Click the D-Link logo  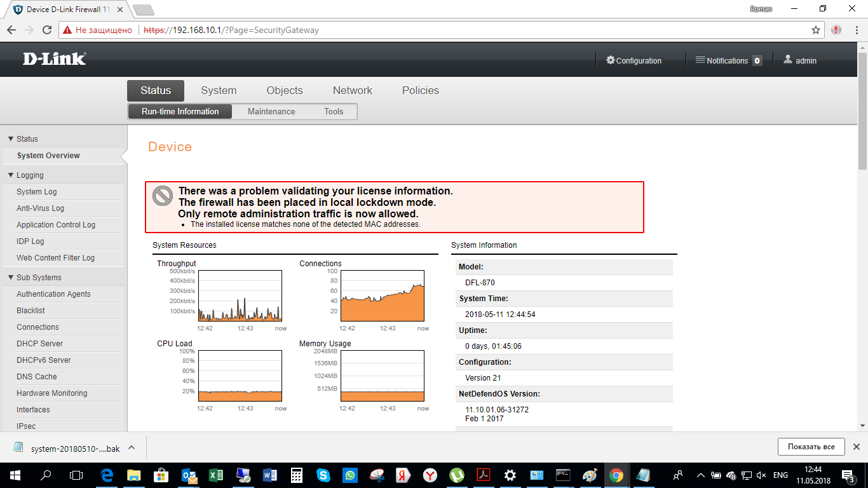point(54,59)
